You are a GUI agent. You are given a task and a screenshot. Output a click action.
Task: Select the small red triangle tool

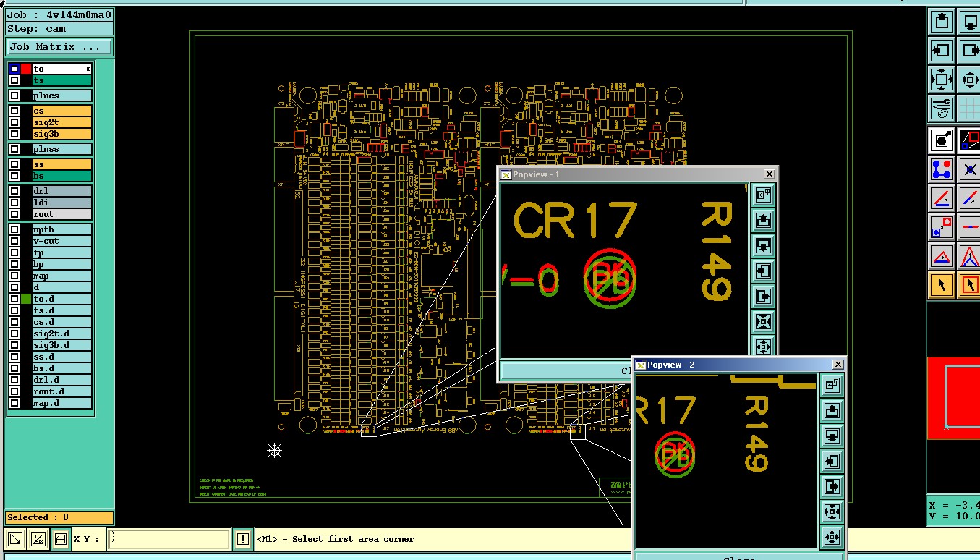pyautogui.click(x=942, y=255)
